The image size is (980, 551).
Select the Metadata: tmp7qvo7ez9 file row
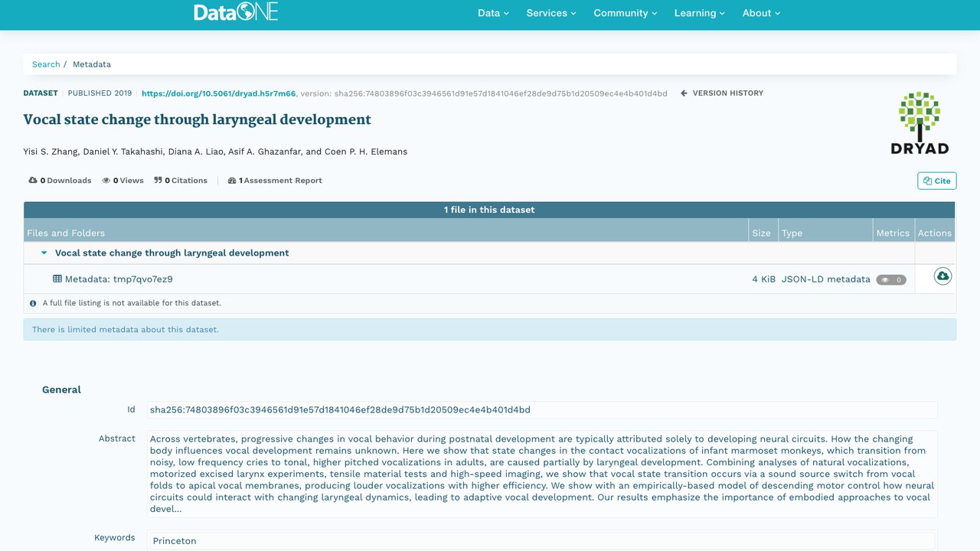pos(489,279)
